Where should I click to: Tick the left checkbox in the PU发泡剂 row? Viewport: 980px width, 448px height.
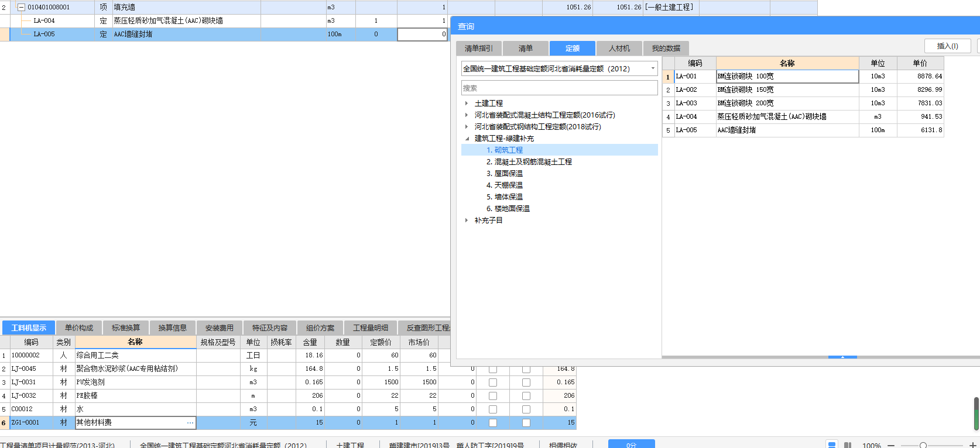[493, 382]
